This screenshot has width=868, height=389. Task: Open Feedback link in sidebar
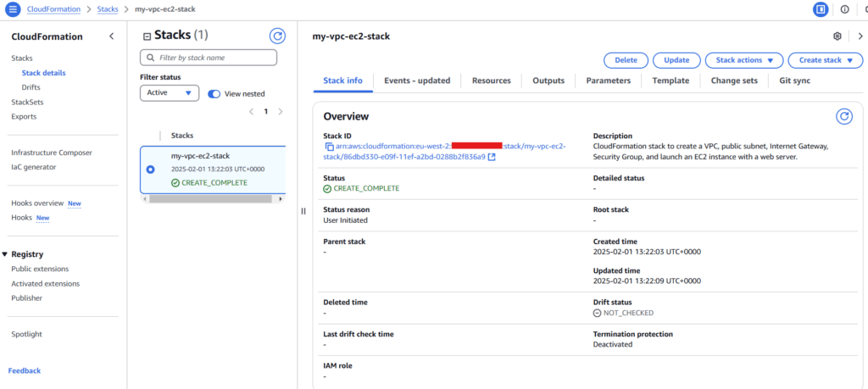click(x=25, y=370)
